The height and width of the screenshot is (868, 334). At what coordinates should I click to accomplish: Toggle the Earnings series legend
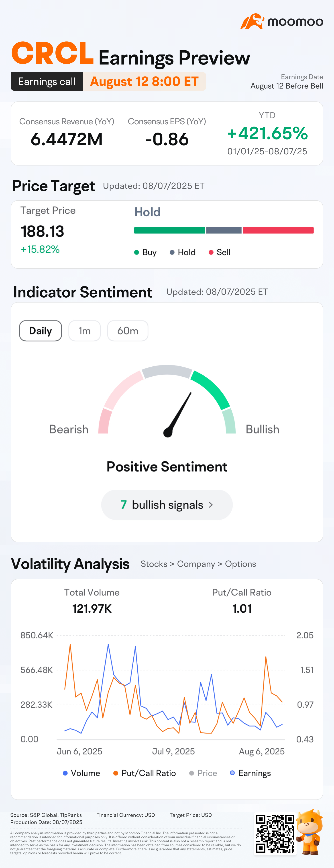tap(250, 773)
